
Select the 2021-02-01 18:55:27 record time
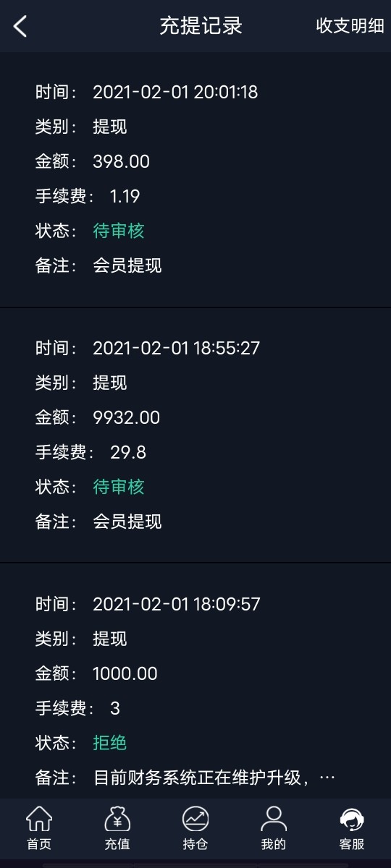[x=176, y=348]
